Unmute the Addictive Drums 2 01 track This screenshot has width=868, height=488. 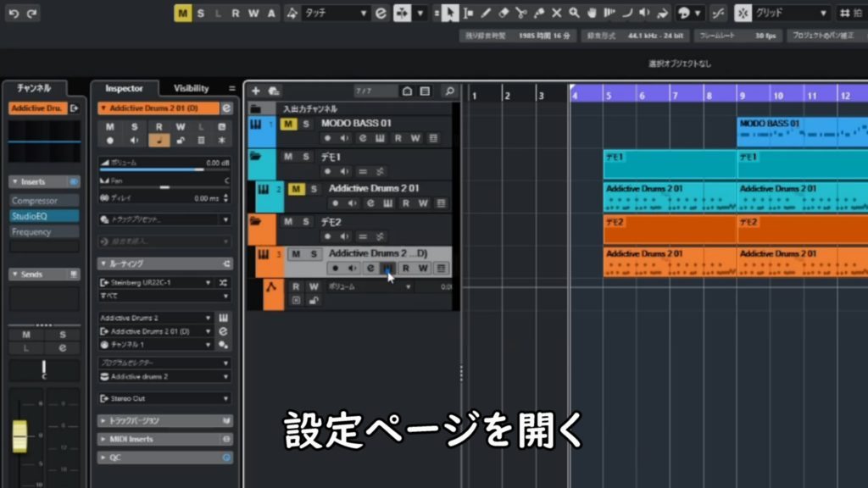295,189
